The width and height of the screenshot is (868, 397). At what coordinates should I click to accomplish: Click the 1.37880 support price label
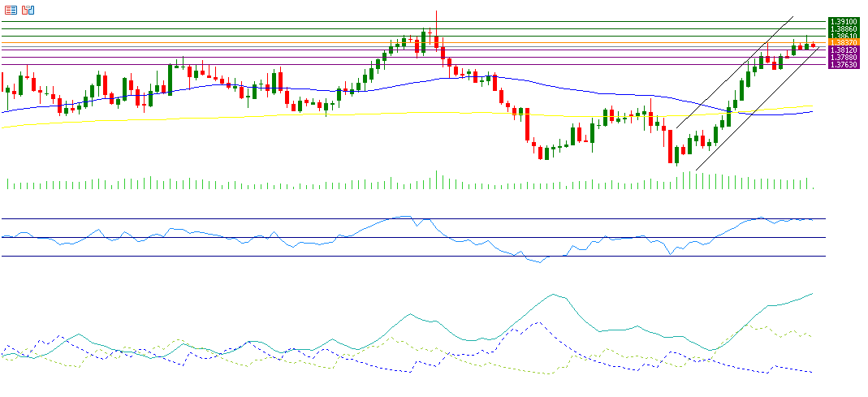pyautogui.click(x=843, y=58)
